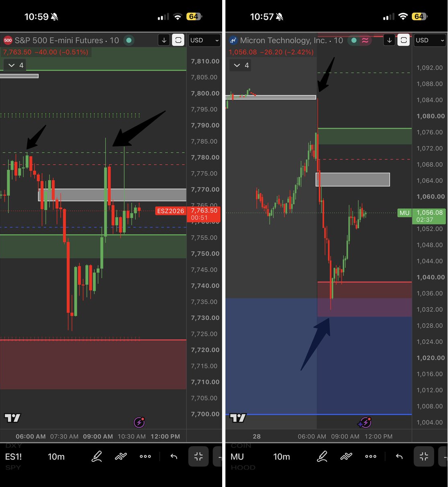Screen dimensions: 448x487
Task: Tap the rounded-square icon in Micron header
Action: point(403,40)
